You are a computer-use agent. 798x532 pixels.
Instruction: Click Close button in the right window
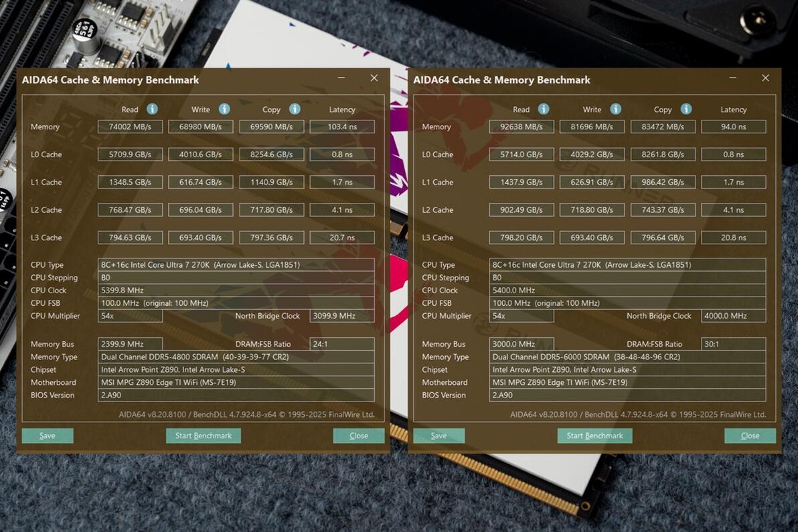pyautogui.click(x=750, y=436)
